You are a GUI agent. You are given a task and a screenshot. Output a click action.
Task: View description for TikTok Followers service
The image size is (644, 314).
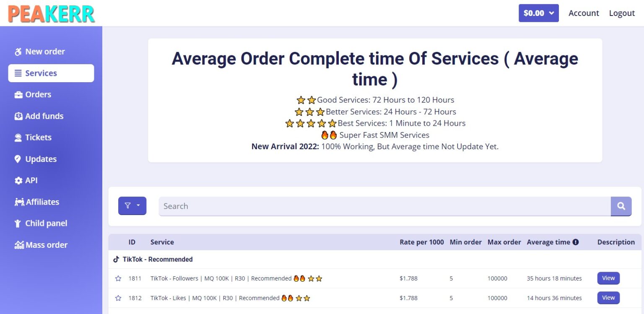pos(608,278)
